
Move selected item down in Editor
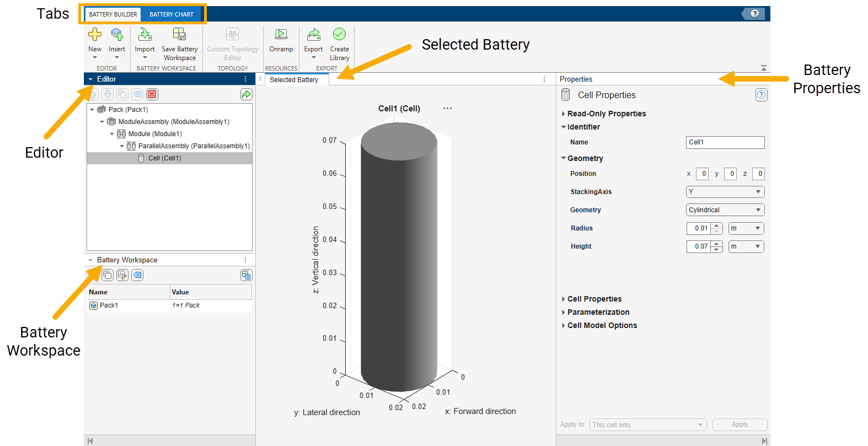tap(108, 94)
